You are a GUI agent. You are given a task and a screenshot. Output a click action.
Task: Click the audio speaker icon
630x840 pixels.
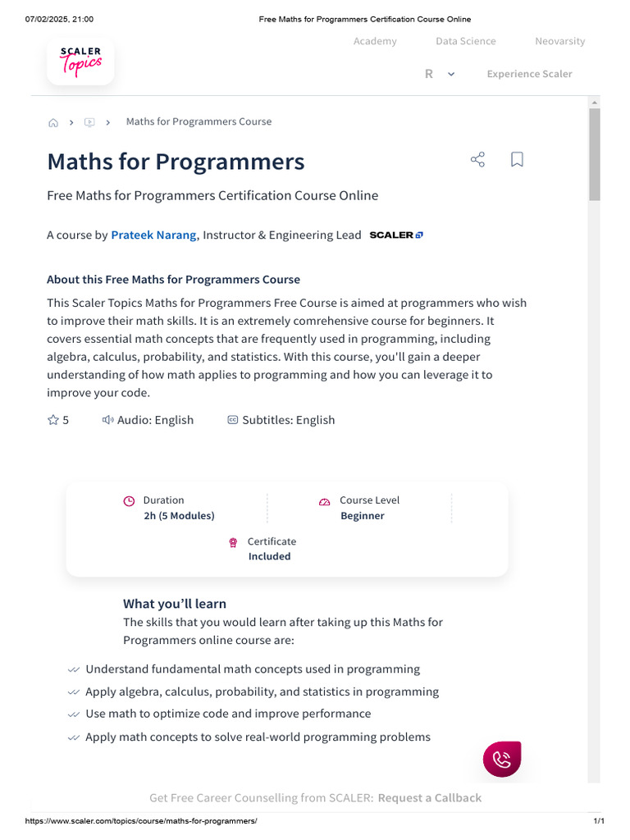(x=107, y=420)
